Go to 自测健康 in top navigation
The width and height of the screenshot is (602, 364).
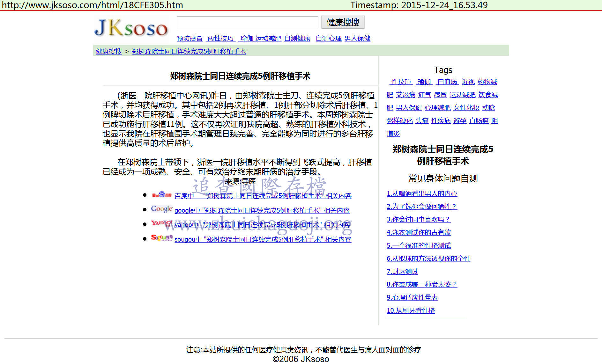tap(297, 39)
